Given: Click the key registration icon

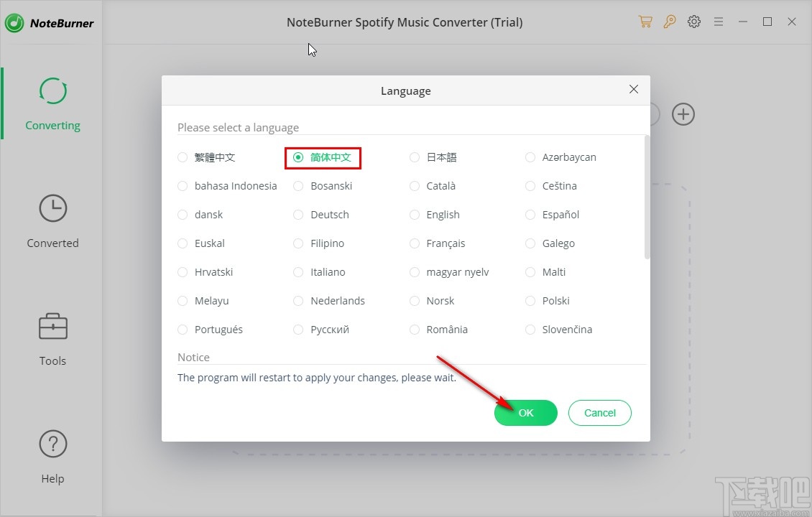Looking at the screenshot, I should [670, 22].
